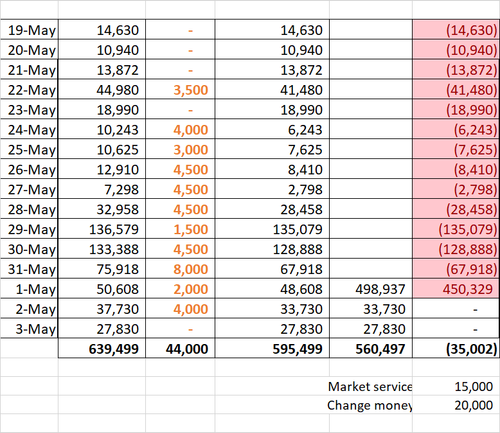This screenshot has width=500, height=433.
Task: Select the 2-May date cell
Action: pos(29,309)
